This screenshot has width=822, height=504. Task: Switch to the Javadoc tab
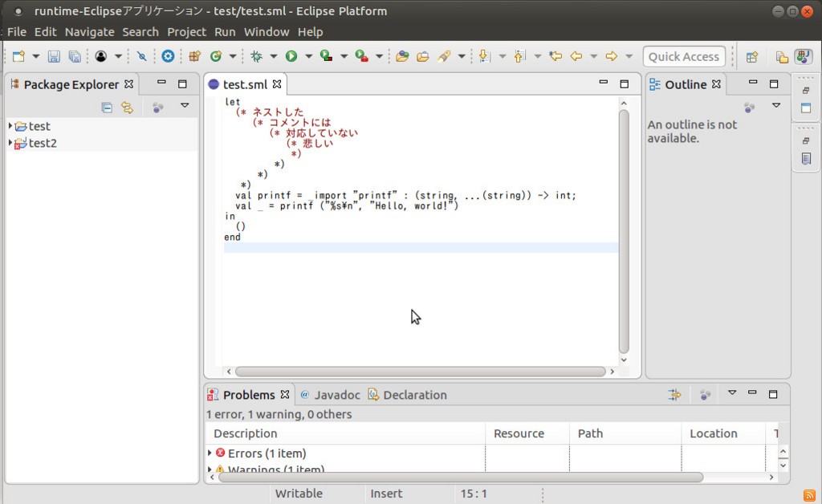point(331,395)
